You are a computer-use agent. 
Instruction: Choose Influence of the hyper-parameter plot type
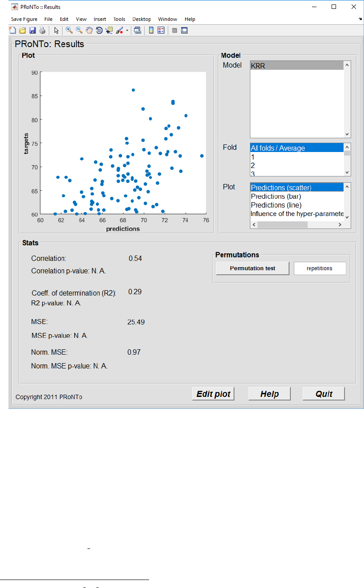point(297,214)
